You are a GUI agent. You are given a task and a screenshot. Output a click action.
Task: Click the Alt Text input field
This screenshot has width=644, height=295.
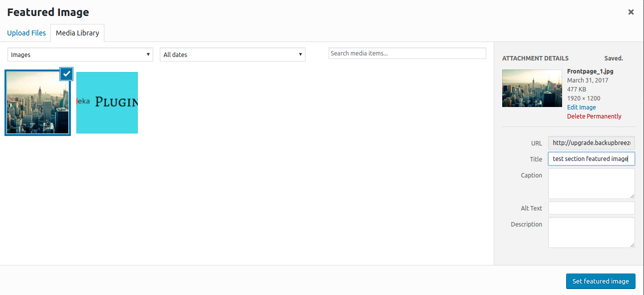(x=592, y=208)
